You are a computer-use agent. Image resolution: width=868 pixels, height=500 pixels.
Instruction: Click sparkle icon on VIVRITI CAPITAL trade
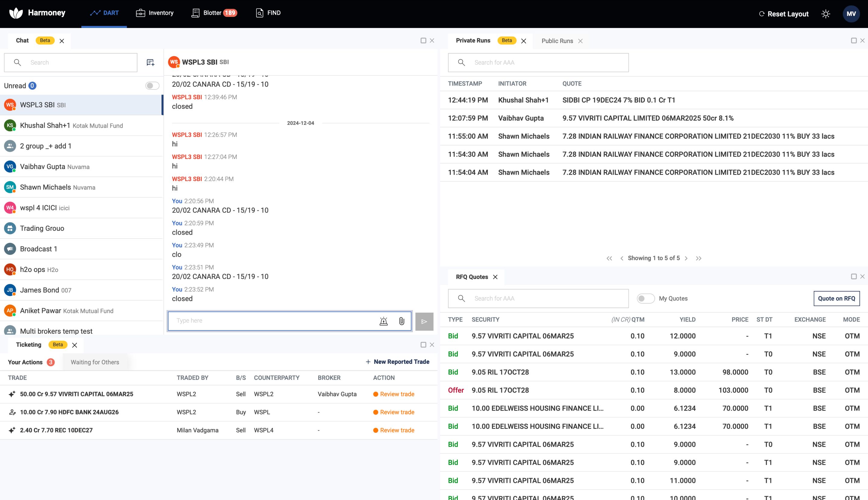pos(12,394)
